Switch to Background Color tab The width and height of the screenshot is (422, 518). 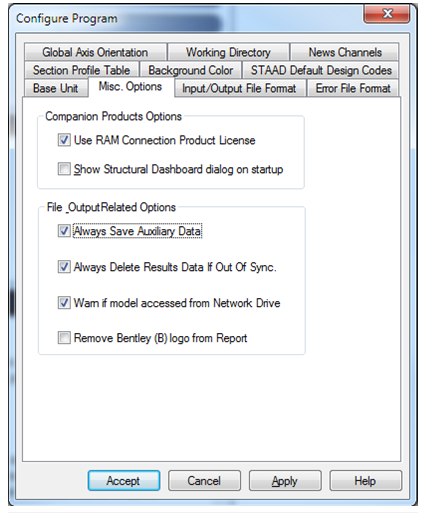(191, 70)
